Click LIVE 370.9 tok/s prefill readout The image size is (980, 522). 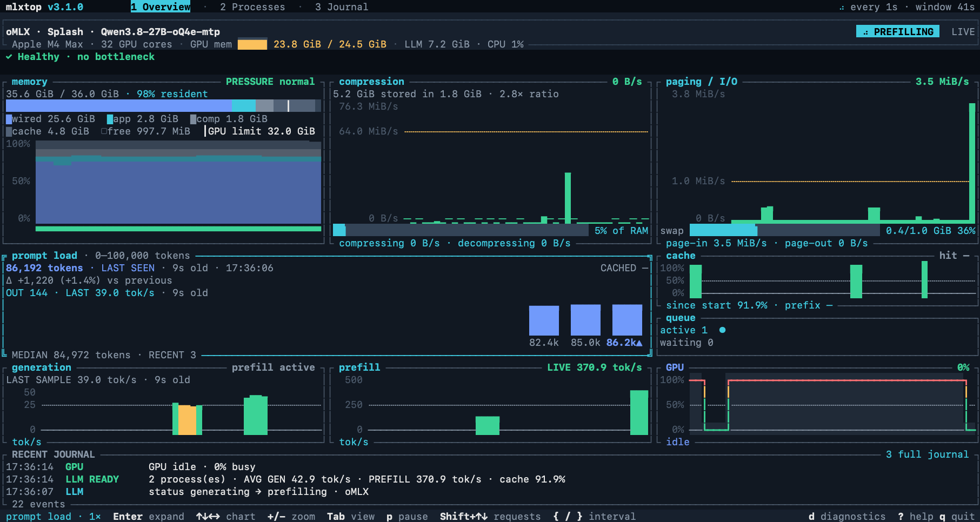[x=595, y=367]
